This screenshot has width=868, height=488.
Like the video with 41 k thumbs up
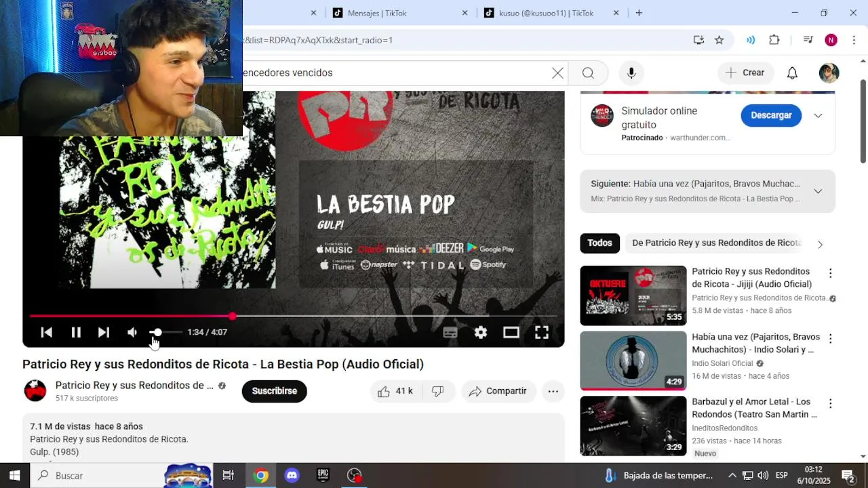pos(396,391)
